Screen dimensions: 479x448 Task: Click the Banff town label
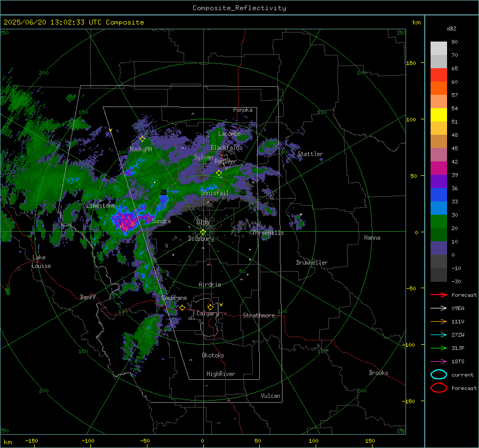[x=88, y=297]
